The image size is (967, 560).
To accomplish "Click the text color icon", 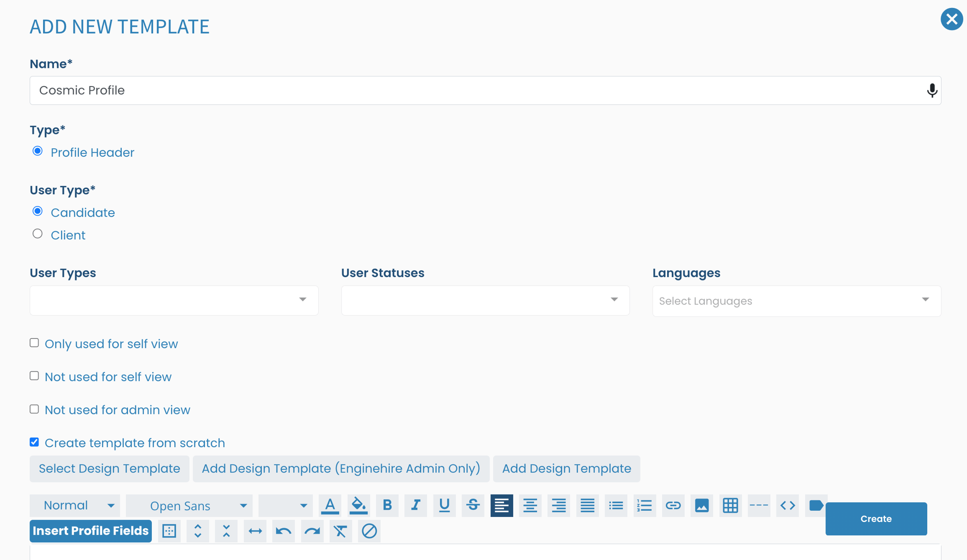I will pyautogui.click(x=330, y=506).
